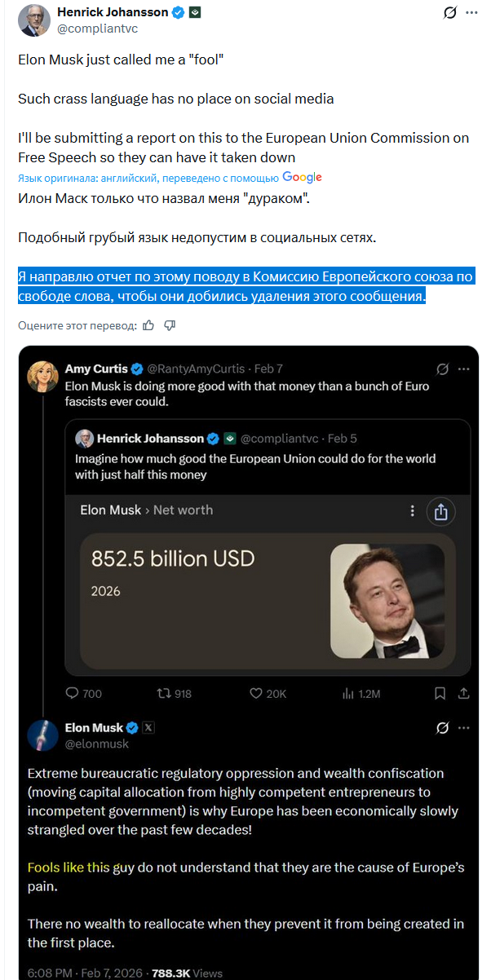Image resolution: width=491 pixels, height=980 pixels.
Task: Share Amy Curtis's post via the share icon
Action: coord(463,693)
